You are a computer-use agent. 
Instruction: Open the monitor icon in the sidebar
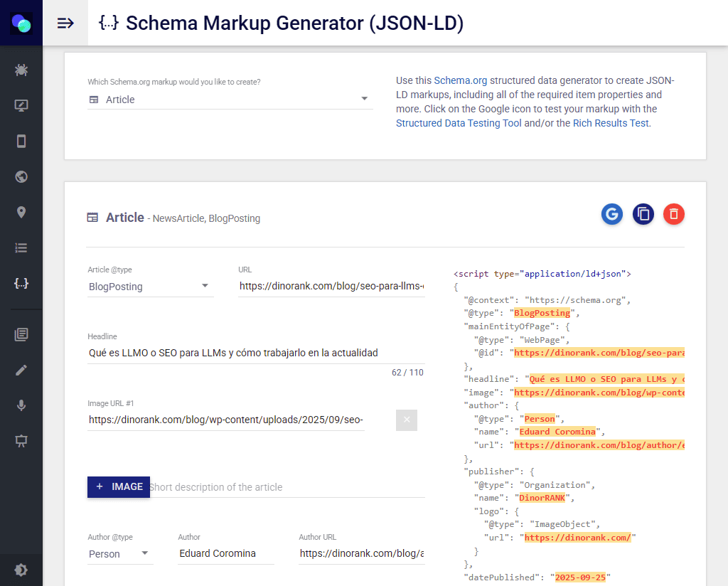pyautogui.click(x=21, y=106)
